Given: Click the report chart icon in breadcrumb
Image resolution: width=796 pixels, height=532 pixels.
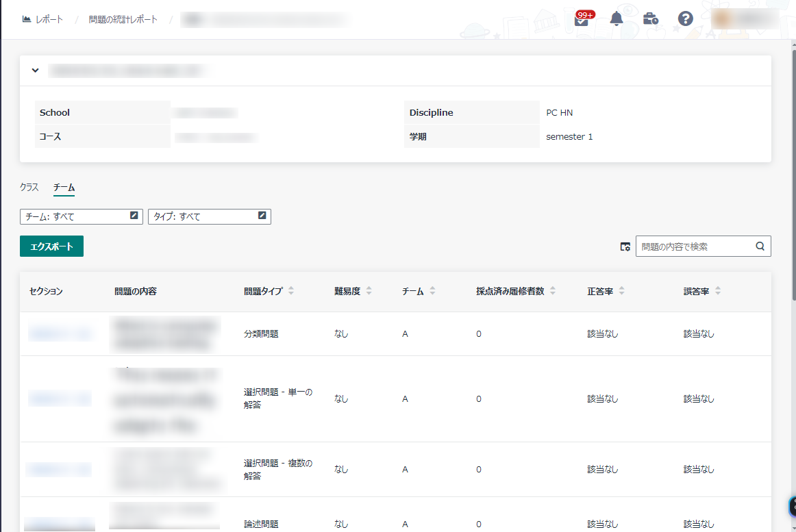Looking at the screenshot, I should (x=27, y=19).
